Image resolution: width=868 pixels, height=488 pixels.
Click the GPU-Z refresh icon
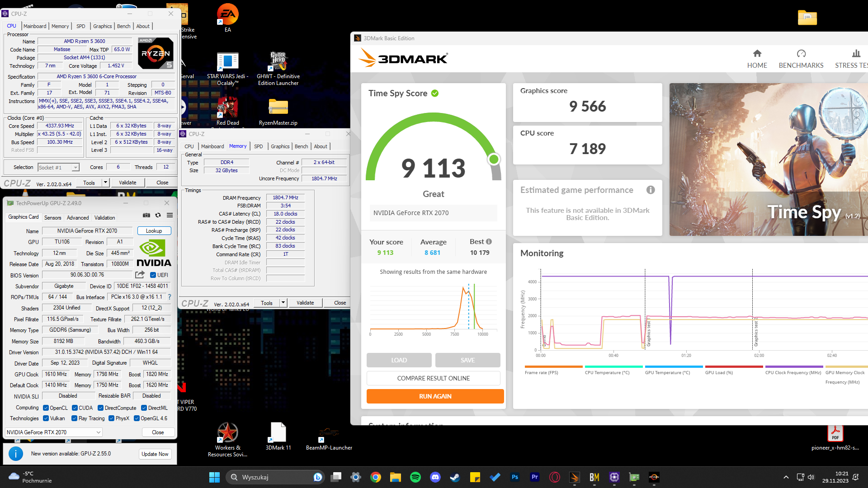coord(158,215)
